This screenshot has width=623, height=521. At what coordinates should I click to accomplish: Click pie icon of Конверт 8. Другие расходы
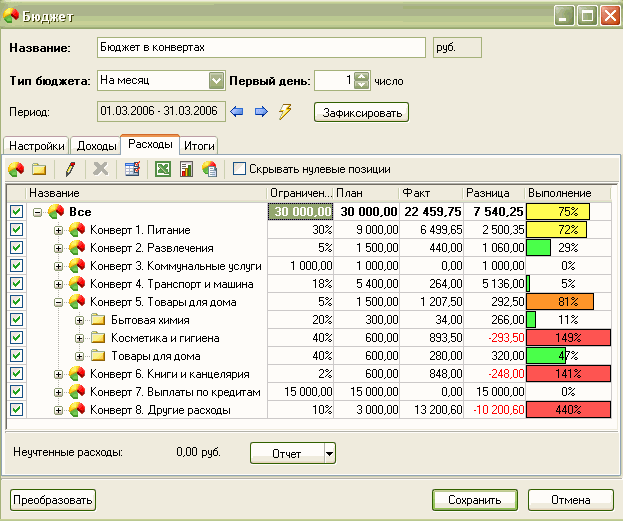point(77,410)
